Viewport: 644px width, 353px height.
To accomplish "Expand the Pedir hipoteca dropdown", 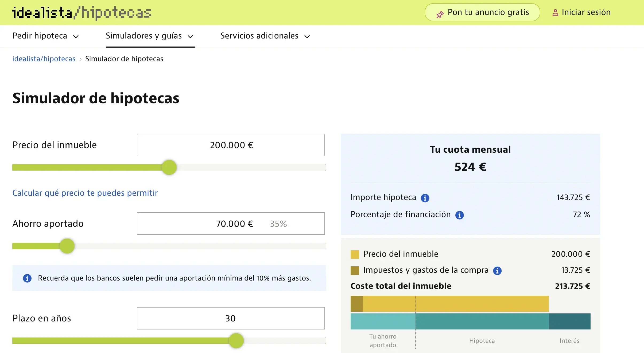I will pyautogui.click(x=45, y=36).
